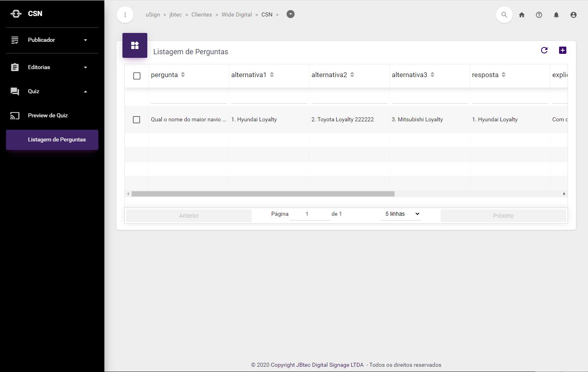Viewport: 588px width, 372px height.
Task: Check the Qual o nome row checkbox
Action: [136, 120]
